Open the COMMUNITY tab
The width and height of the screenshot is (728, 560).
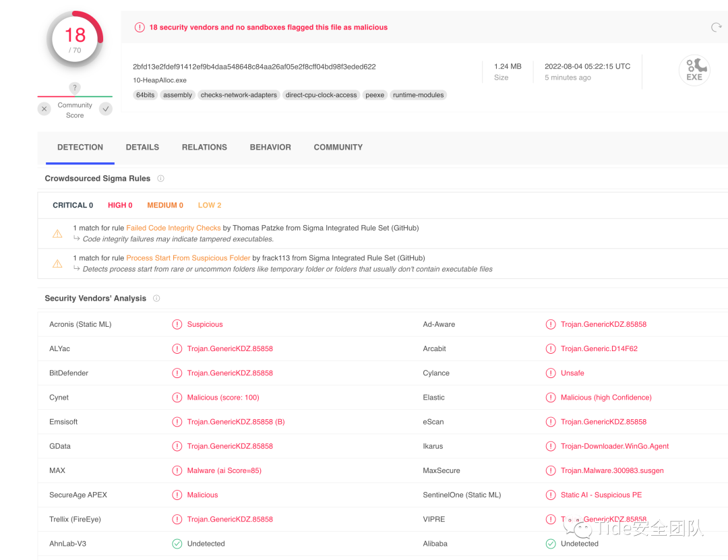coord(338,147)
